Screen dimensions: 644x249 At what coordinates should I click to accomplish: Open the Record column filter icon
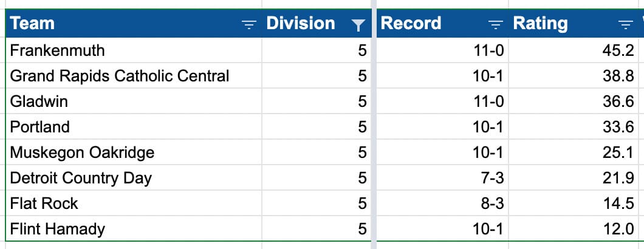(496, 25)
